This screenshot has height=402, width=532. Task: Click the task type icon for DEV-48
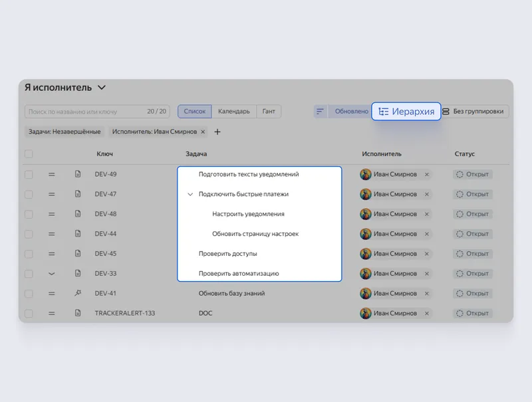[78, 214]
